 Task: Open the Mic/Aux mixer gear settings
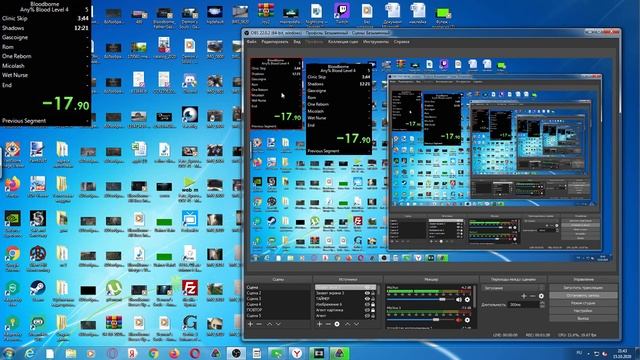pyautogui.click(x=467, y=300)
